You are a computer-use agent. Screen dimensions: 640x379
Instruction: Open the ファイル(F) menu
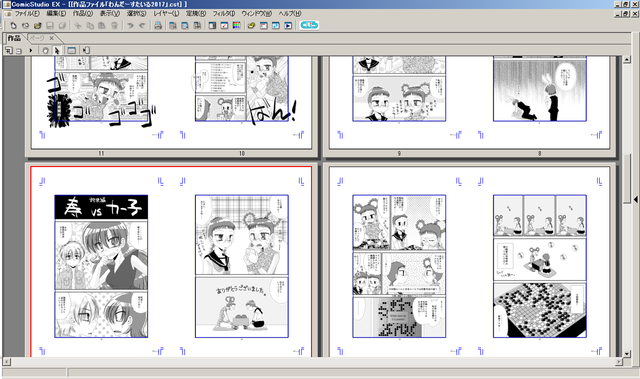pyautogui.click(x=27, y=13)
